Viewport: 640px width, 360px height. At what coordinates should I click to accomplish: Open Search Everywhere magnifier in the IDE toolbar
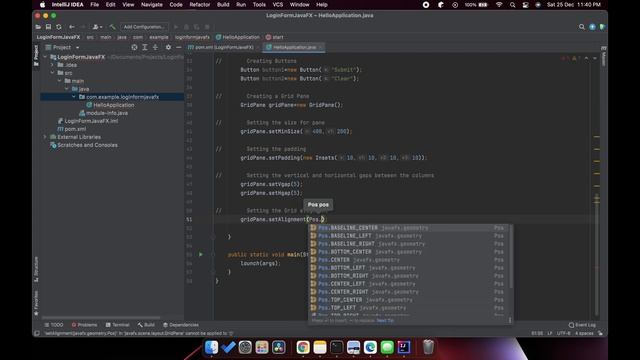click(582, 27)
